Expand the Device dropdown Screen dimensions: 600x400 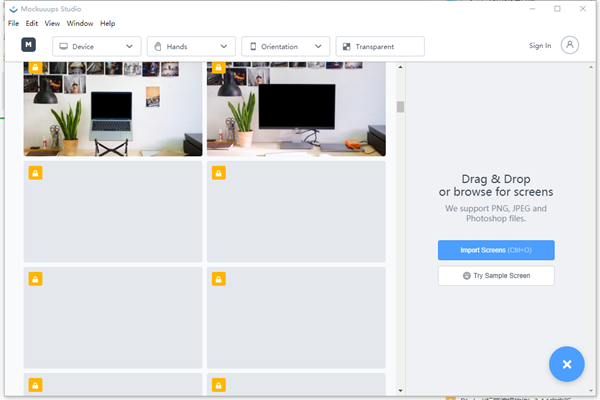pos(97,46)
